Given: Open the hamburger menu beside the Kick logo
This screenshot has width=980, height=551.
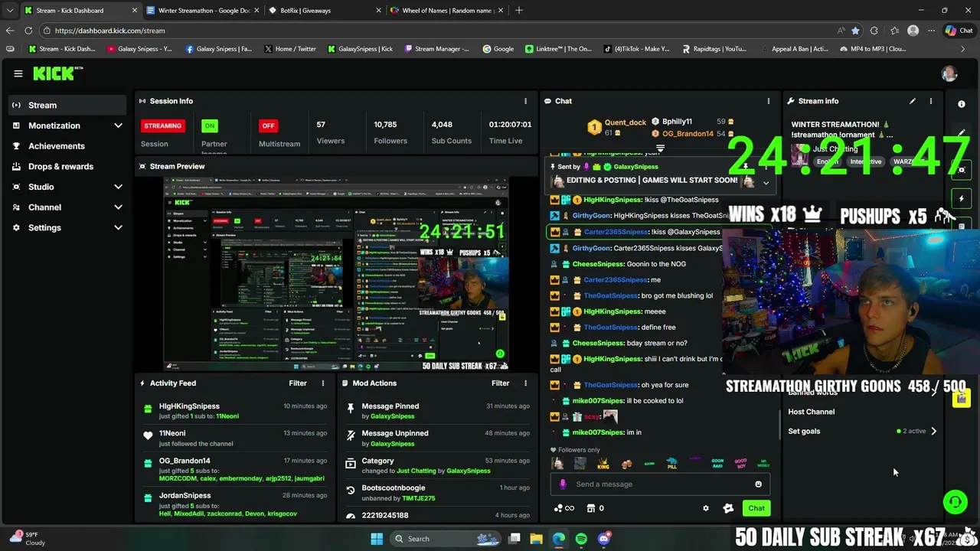Looking at the screenshot, I should 18,73.
